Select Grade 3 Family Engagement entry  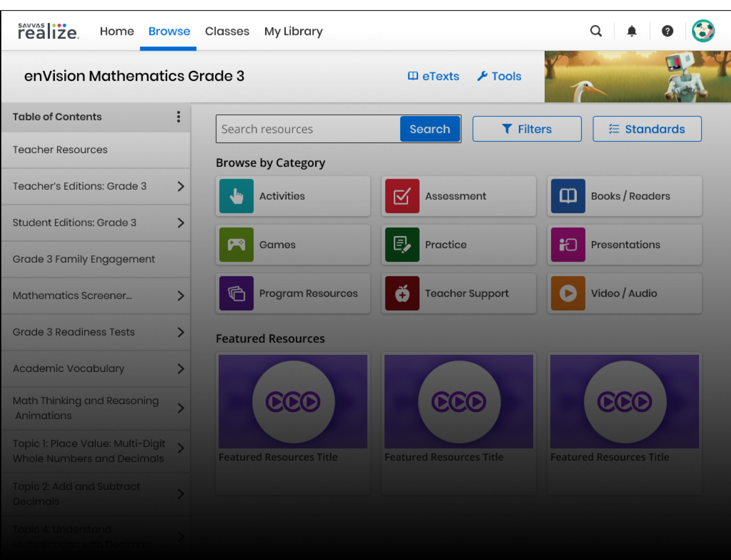coord(96,259)
